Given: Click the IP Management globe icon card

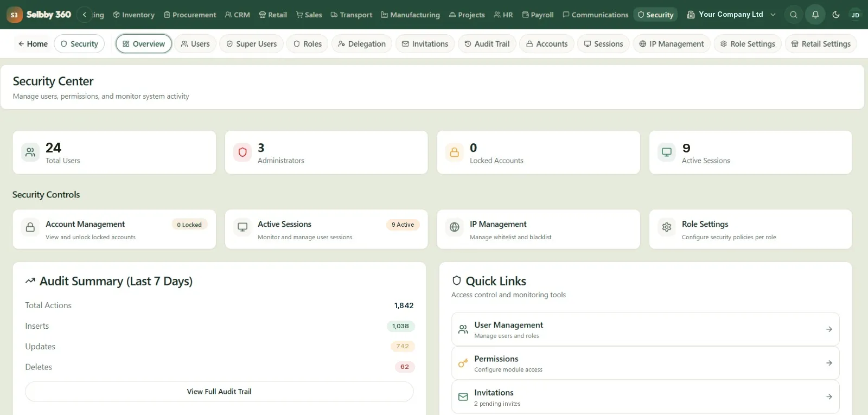Looking at the screenshot, I should [455, 227].
